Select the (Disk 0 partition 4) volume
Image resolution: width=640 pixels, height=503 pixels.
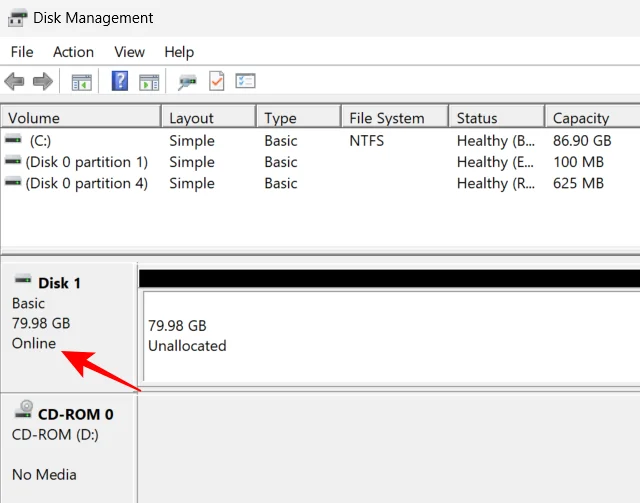tap(87, 183)
